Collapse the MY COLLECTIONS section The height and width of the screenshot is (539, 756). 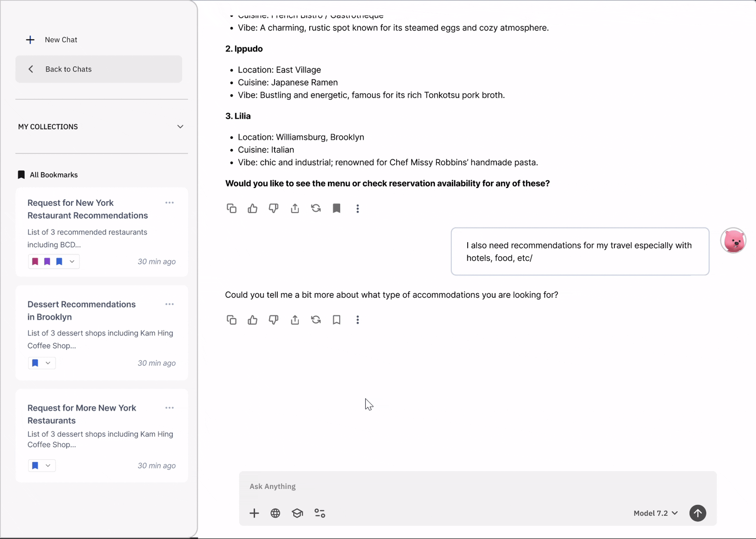point(180,127)
